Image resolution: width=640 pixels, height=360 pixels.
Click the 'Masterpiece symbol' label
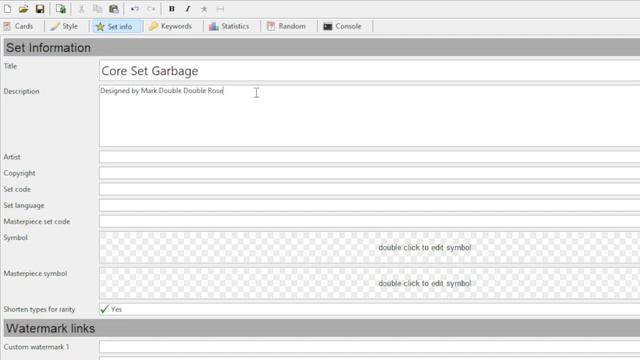pos(35,273)
